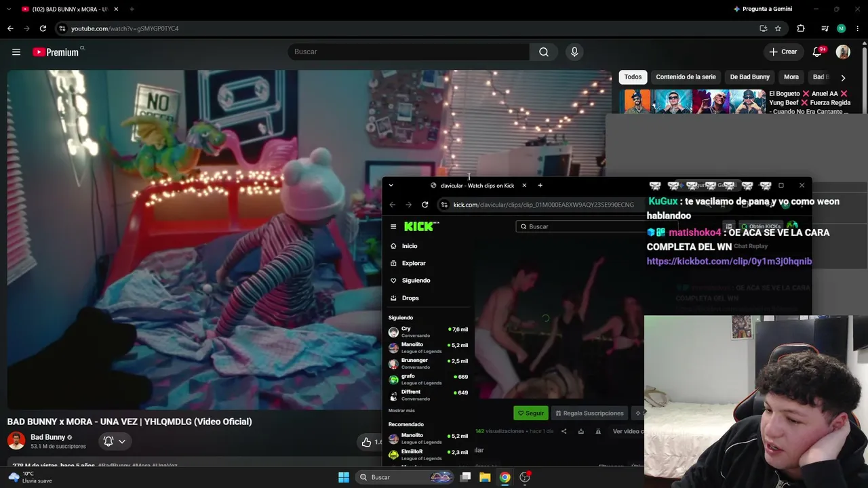This screenshot has height=488, width=868.
Task: Open the ElmiilioR recommended channel
Action: pos(428,454)
